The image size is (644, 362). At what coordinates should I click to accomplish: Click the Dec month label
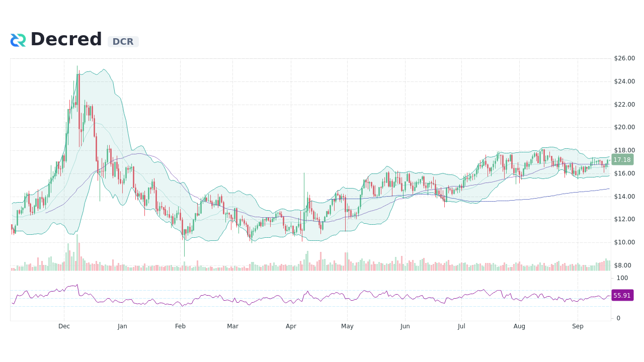click(64, 326)
